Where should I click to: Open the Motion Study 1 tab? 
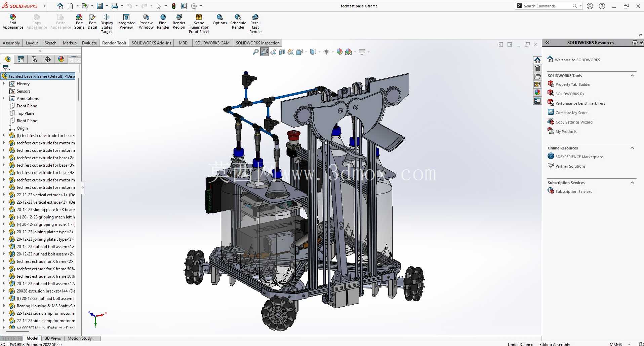click(81, 338)
